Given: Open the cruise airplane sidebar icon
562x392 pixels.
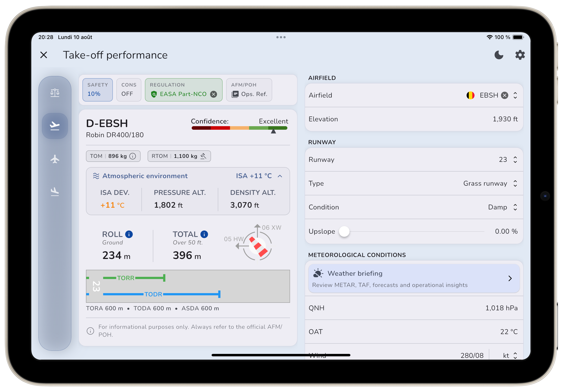Looking at the screenshot, I should [x=55, y=159].
